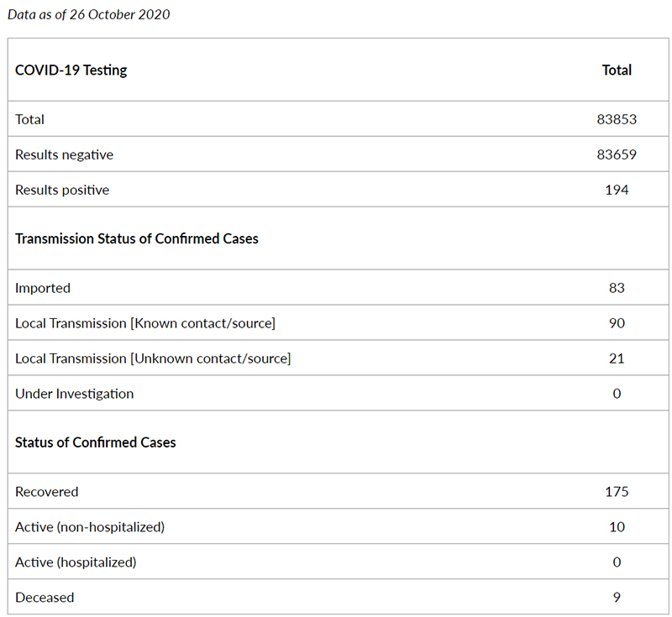Viewport: 672px width, 617px height.
Task: Select Local Transmission Known contact/source row
Action: coord(339,323)
